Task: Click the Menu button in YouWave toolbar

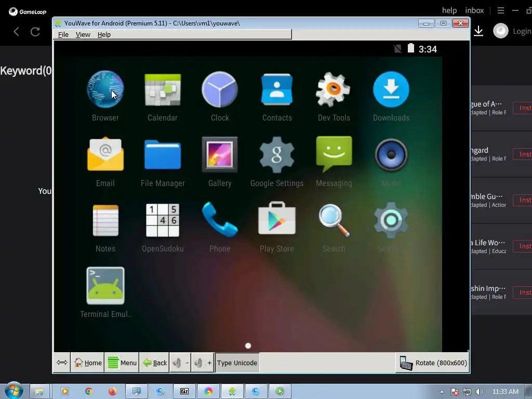Action: 122,363
